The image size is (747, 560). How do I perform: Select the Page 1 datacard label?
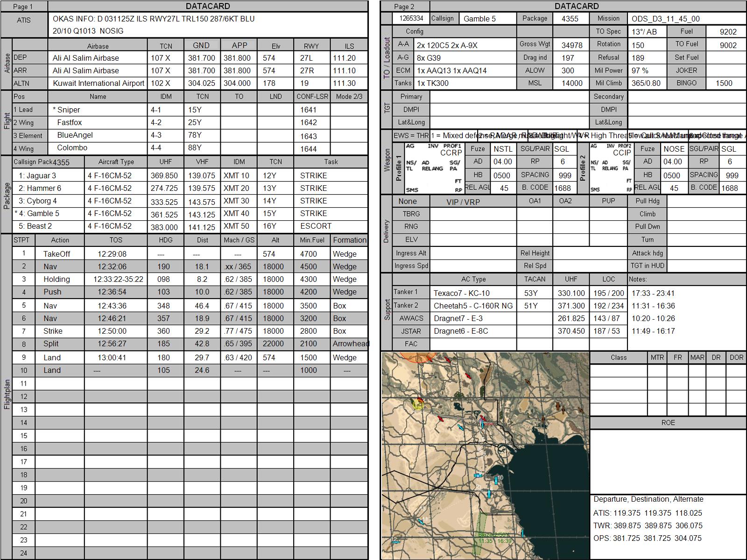[23, 7]
